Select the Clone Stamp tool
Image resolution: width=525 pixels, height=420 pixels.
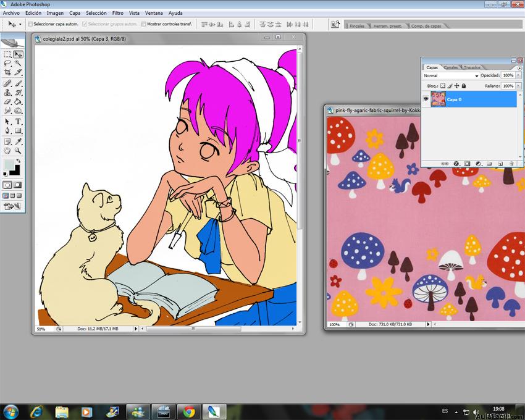[x=7, y=93]
